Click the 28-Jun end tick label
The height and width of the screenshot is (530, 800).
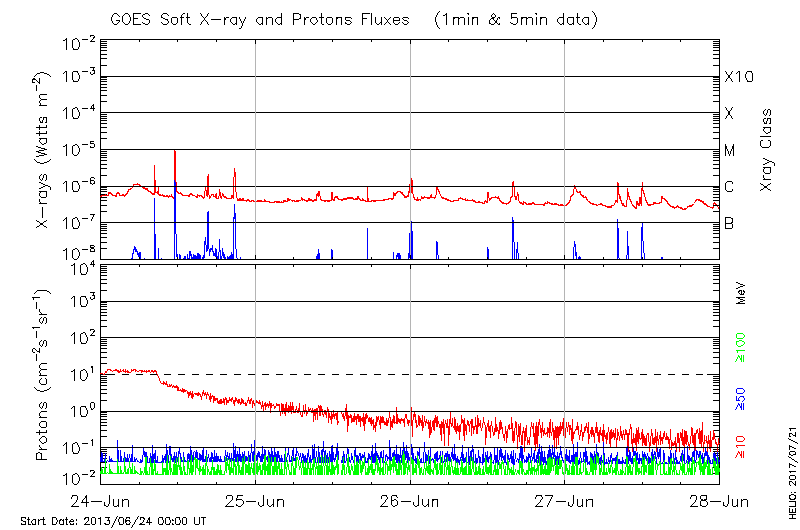click(x=719, y=500)
